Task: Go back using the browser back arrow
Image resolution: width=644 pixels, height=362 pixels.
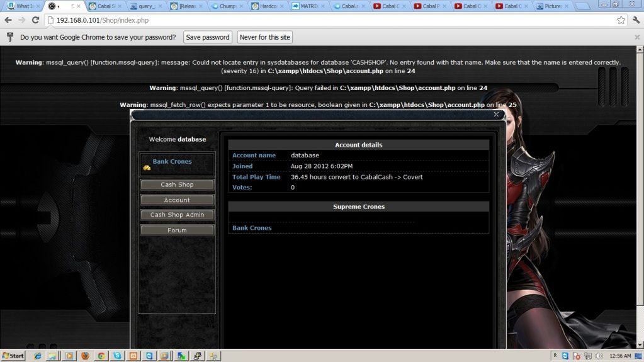Action: click(8, 20)
